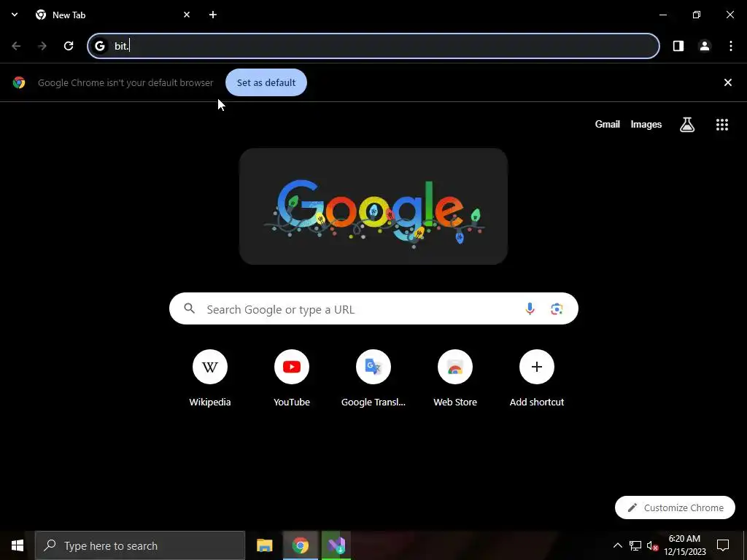
Task: Open the Chrome three-dot menu
Action: pyautogui.click(x=731, y=46)
